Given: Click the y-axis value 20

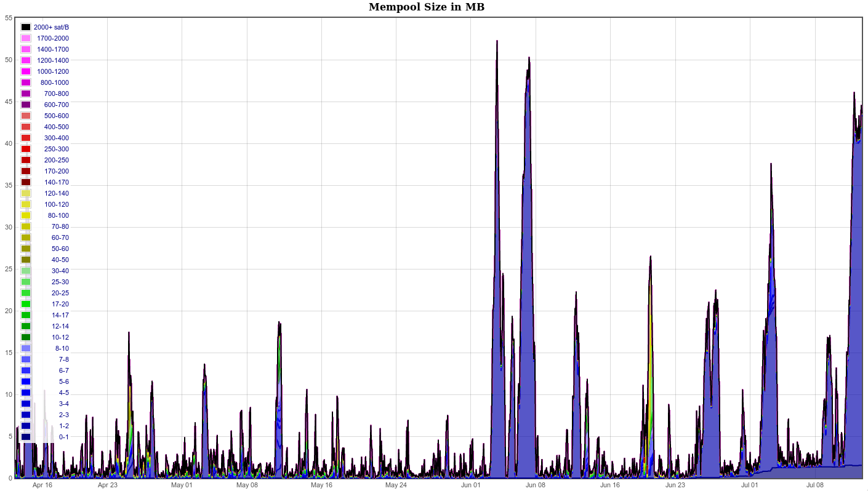Looking at the screenshot, I should click(x=9, y=311).
